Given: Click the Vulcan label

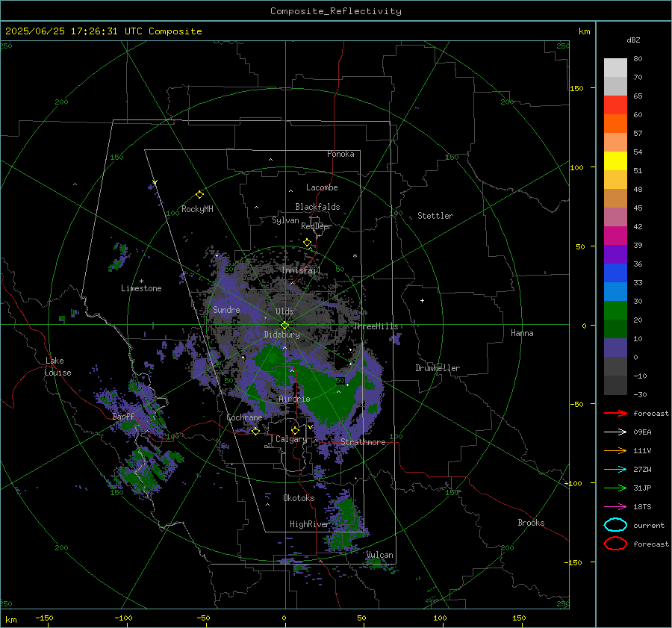Looking at the screenshot, I should point(379,555).
